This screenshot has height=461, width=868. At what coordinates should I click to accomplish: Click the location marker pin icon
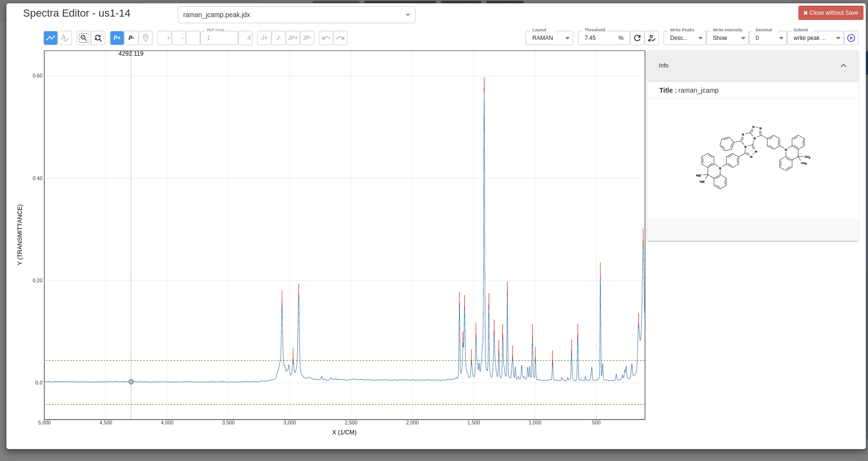click(146, 38)
